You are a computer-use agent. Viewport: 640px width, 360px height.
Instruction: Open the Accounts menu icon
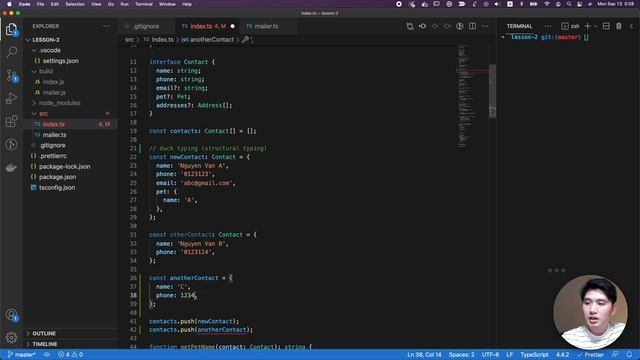[11, 315]
